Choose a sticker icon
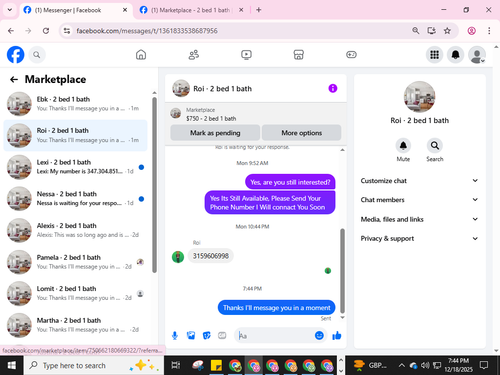The height and width of the screenshot is (375, 500). (207, 335)
